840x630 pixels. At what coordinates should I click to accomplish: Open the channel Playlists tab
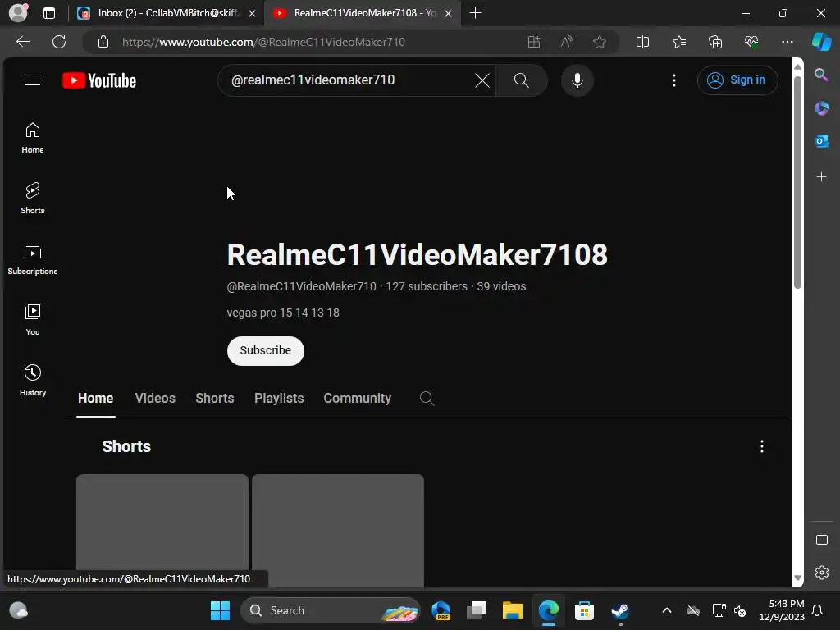click(279, 398)
